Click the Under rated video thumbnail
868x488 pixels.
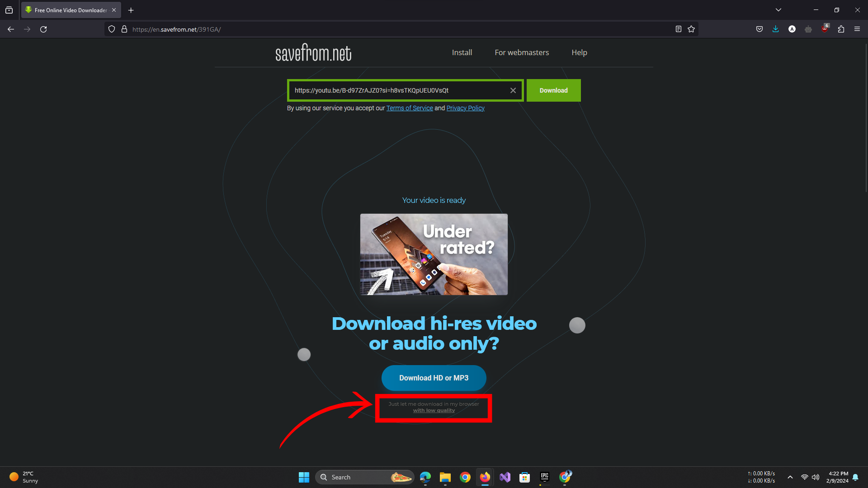[434, 254]
